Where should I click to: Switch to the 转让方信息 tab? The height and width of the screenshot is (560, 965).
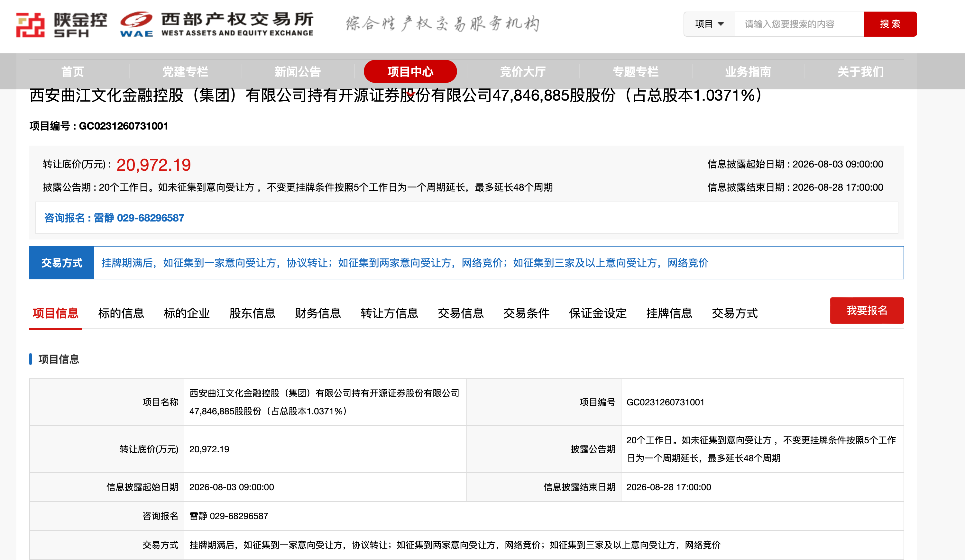(389, 313)
